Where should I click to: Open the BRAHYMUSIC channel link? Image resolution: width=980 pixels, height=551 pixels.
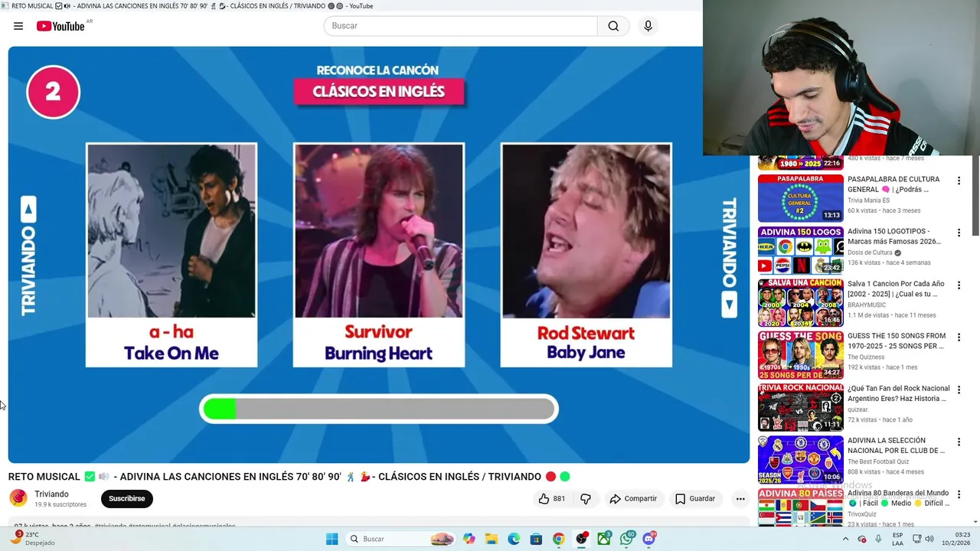(x=867, y=305)
